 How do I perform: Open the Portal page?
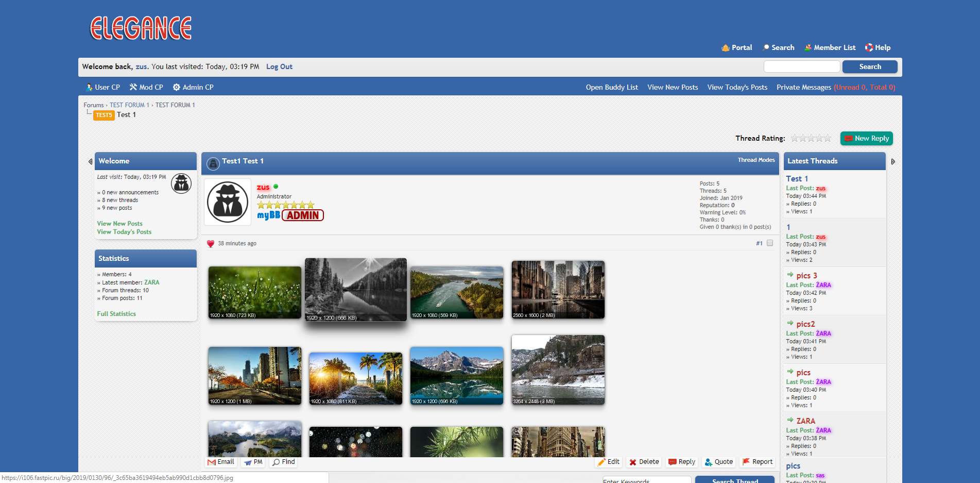736,47
